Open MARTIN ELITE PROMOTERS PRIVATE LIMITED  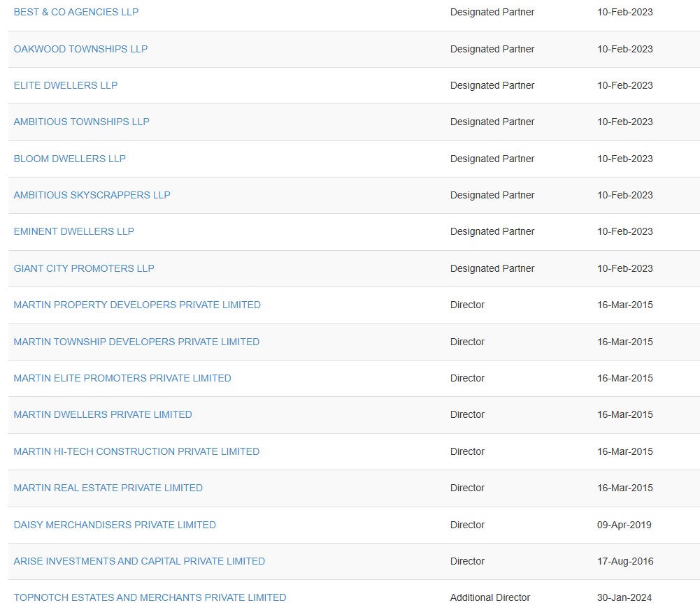pos(122,378)
